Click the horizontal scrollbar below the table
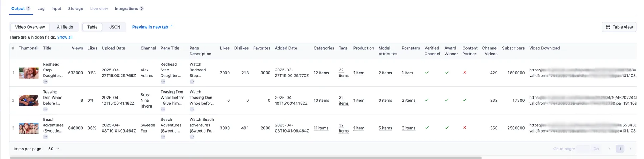This screenshot has width=644, height=159. [x=245, y=158]
